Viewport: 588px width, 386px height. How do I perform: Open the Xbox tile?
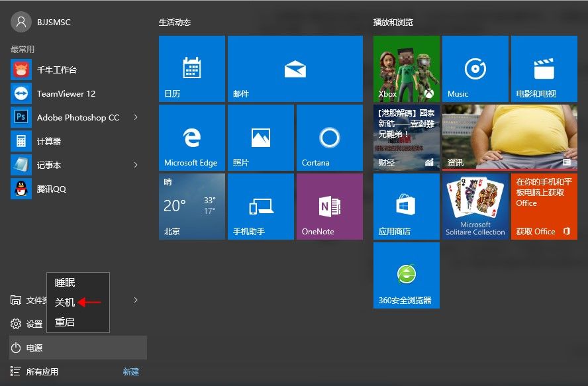[x=407, y=69]
